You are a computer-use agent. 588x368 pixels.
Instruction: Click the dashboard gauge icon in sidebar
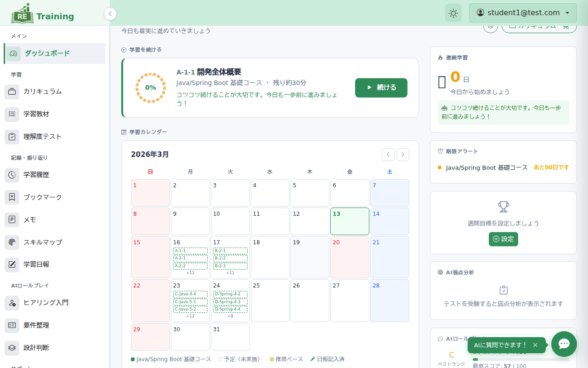[x=13, y=53]
